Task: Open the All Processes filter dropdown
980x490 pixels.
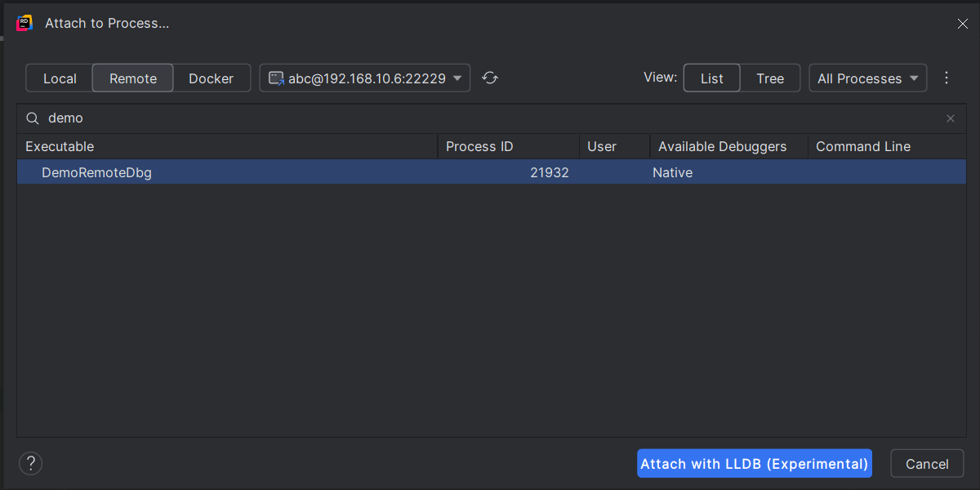Action: 867,78
